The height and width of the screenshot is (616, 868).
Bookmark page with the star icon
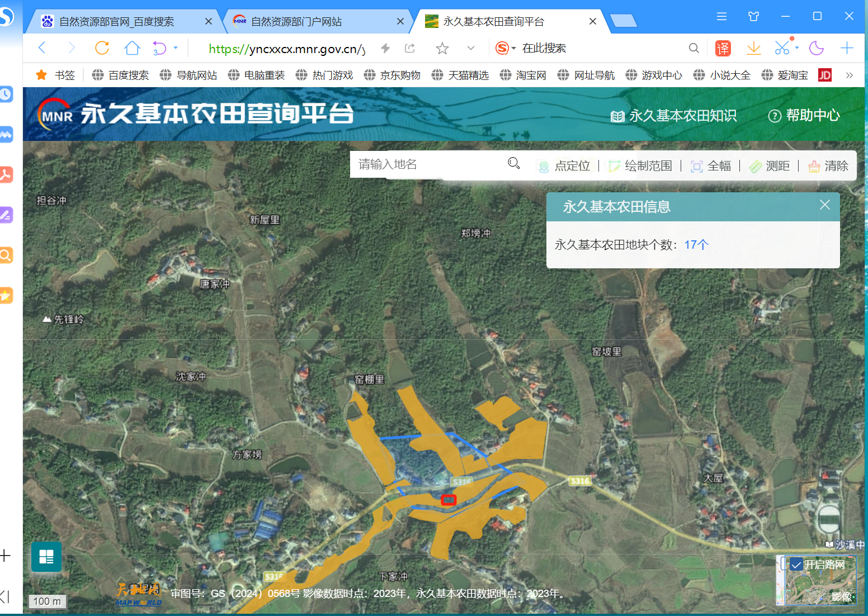[x=442, y=49]
